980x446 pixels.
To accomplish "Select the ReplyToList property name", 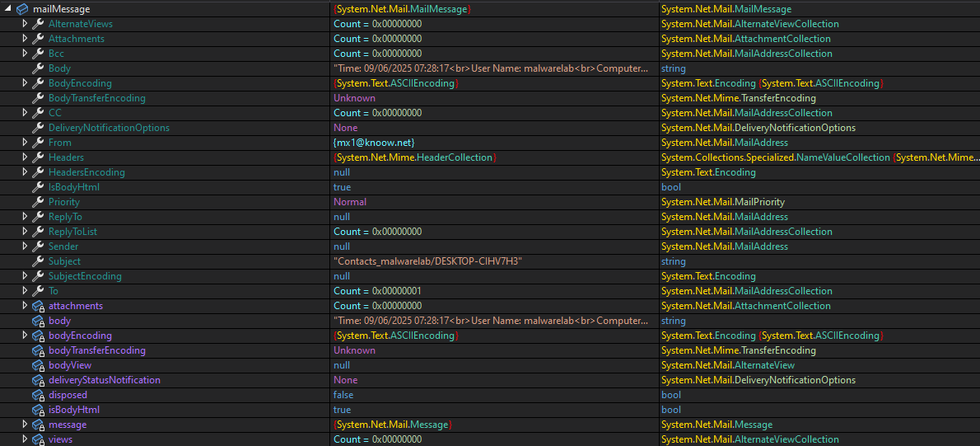I will click(x=72, y=232).
